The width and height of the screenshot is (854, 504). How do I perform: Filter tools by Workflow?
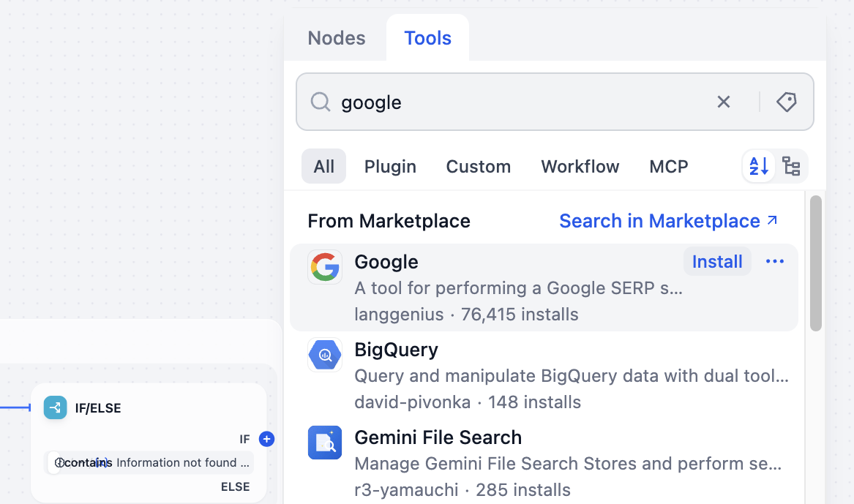pyautogui.click(x=580, y=166)
